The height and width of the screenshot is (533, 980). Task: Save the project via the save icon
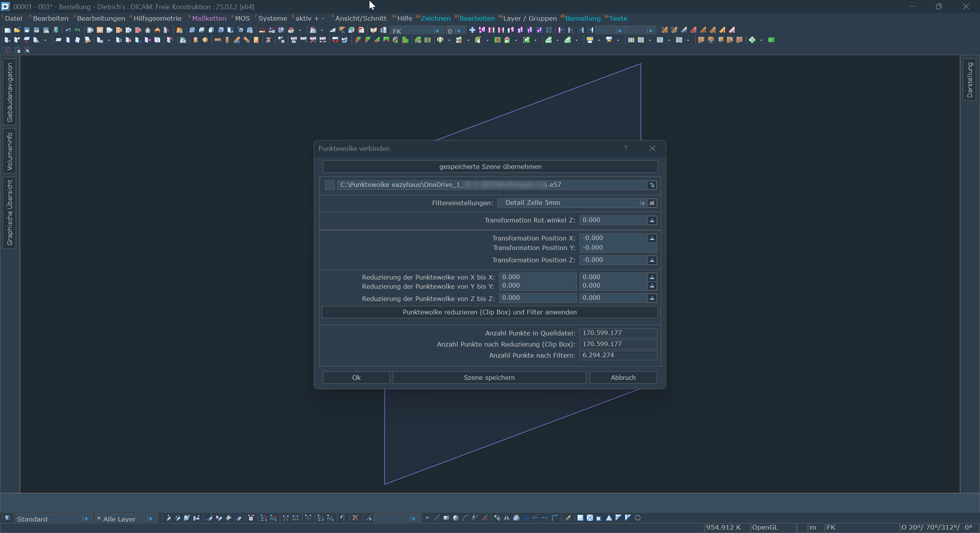point(27,30)
